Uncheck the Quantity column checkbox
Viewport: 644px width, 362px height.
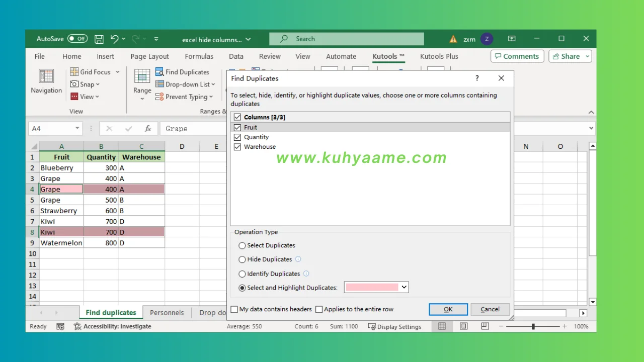(237, 137)
